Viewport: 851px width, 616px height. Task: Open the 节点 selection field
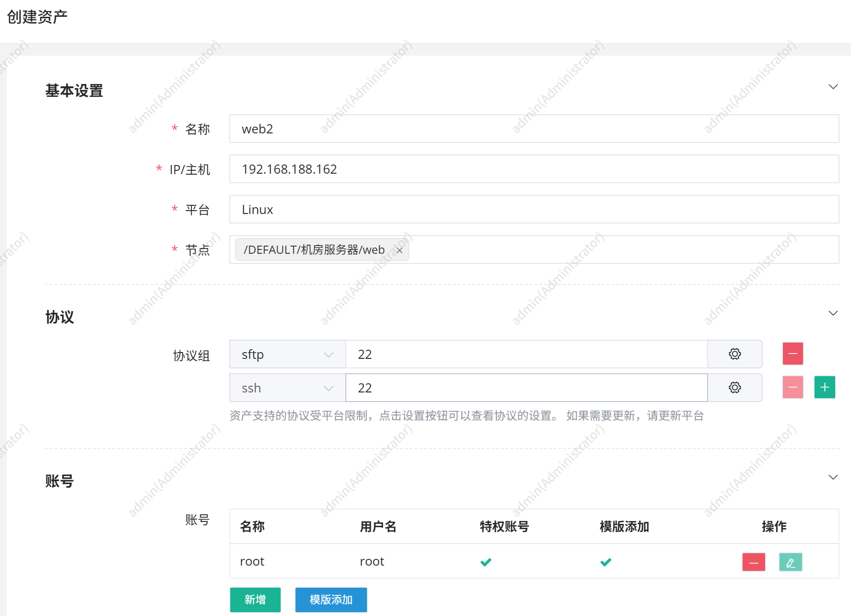click(534, 249)
